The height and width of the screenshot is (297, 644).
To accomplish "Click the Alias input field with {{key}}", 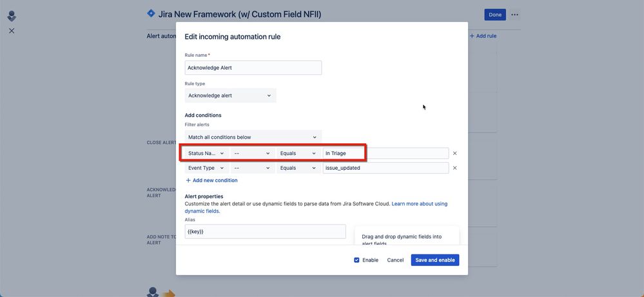I will 266,232.
